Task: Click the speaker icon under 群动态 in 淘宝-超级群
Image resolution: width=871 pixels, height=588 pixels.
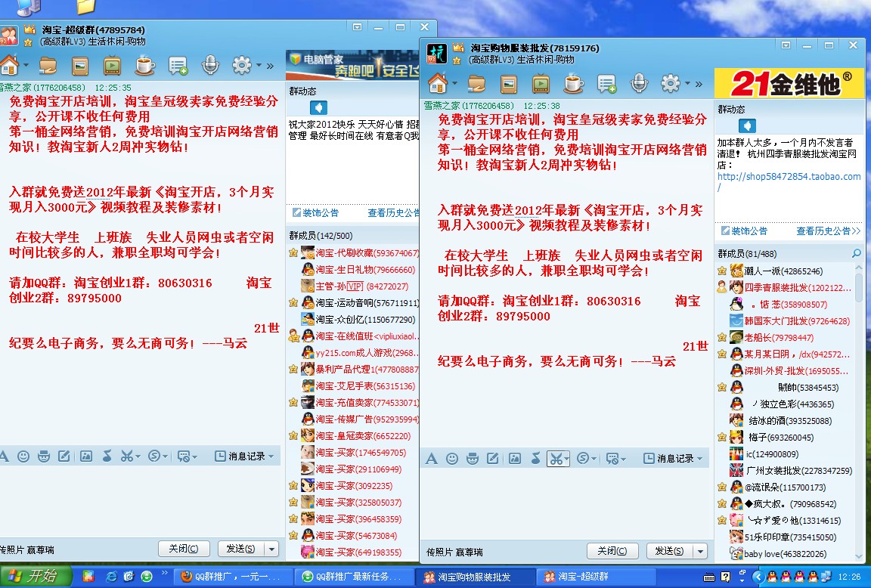Action: coord(318,107)
